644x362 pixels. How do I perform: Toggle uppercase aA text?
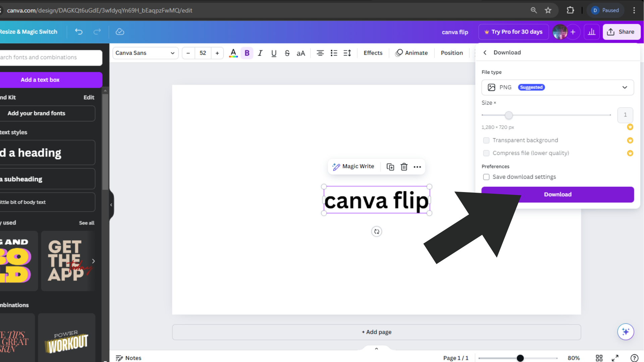click(301, 53)
